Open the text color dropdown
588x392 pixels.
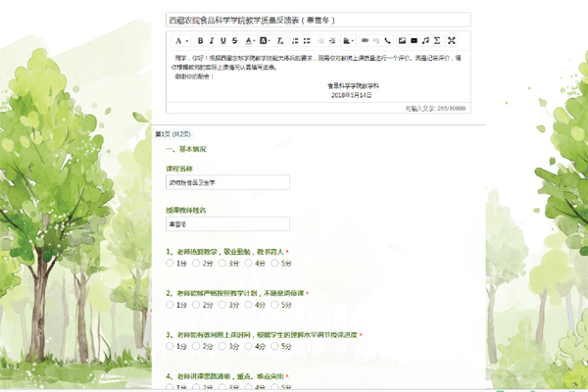point(250,41)
